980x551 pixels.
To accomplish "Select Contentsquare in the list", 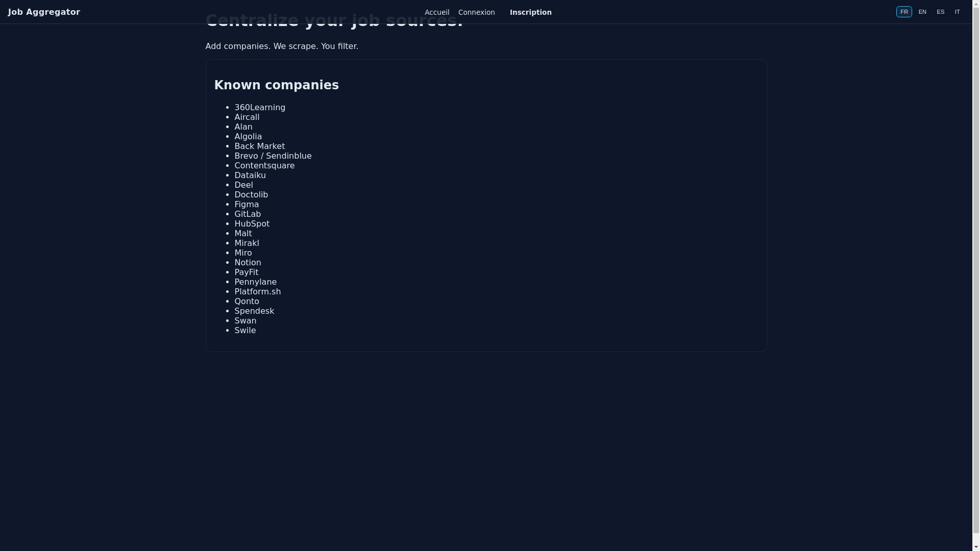I will [264, 166].
